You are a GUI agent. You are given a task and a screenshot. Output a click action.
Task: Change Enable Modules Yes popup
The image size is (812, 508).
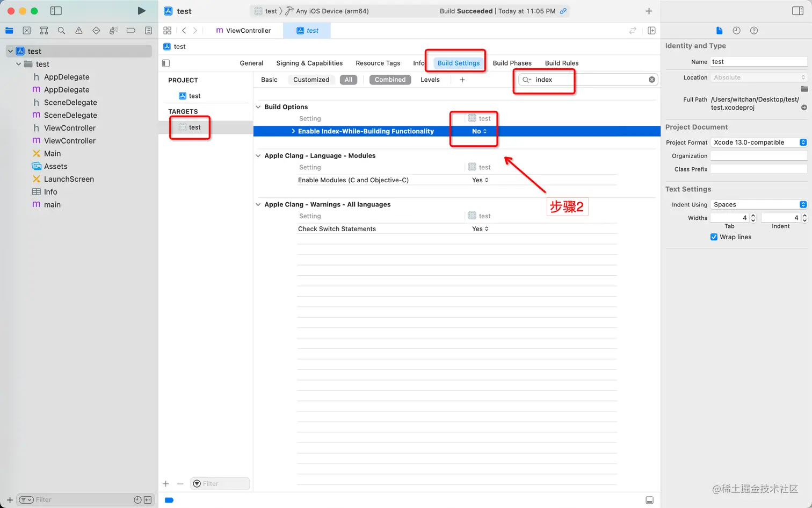480,180
